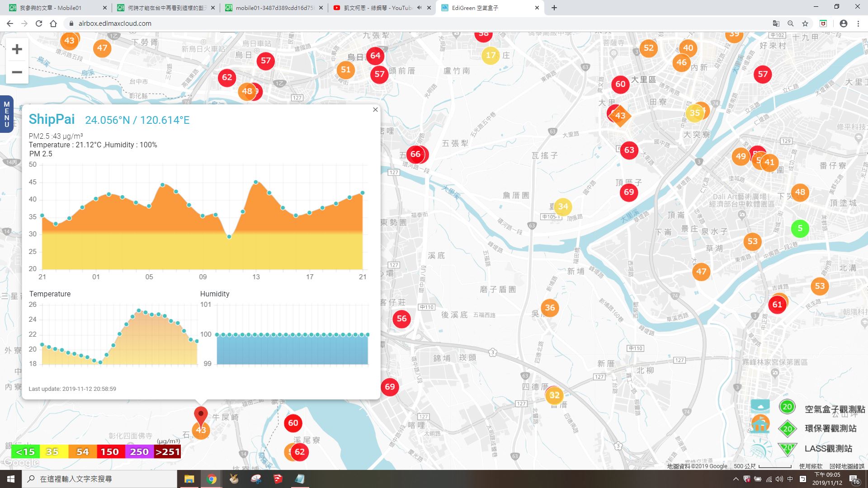Screen dimensions: 868x488
Task: Open the page zoom indicator in address bar
Action: point(790,23)
